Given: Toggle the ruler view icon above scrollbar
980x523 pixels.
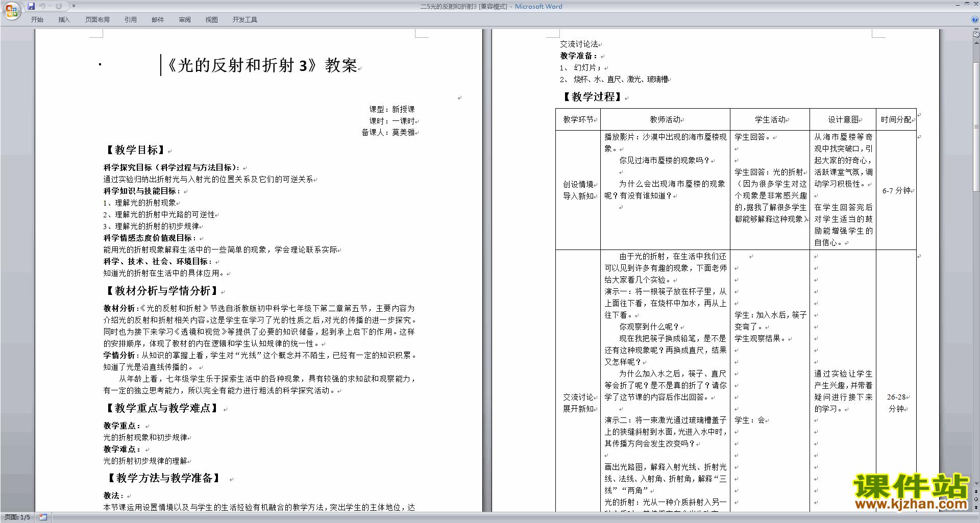Looking at the screenshot, I should [x=976, y=35].
